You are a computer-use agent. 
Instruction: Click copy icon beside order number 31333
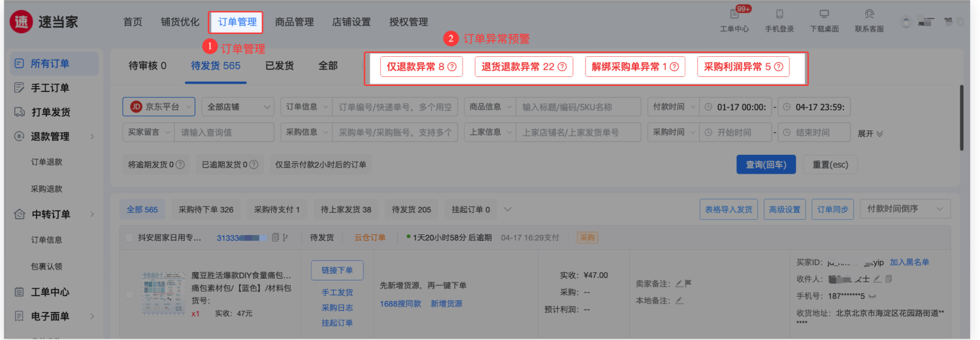[275, 238]
